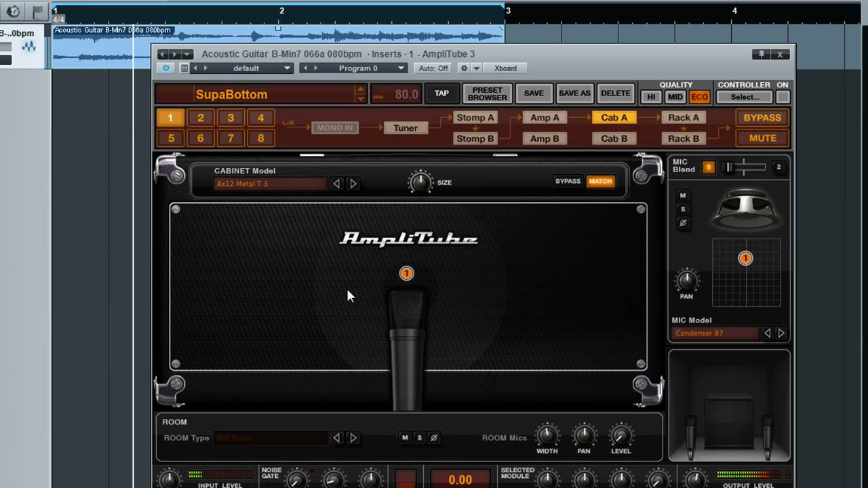Open Stomp A module
This screenshot has width=868, height=488.
click(475, 117)
